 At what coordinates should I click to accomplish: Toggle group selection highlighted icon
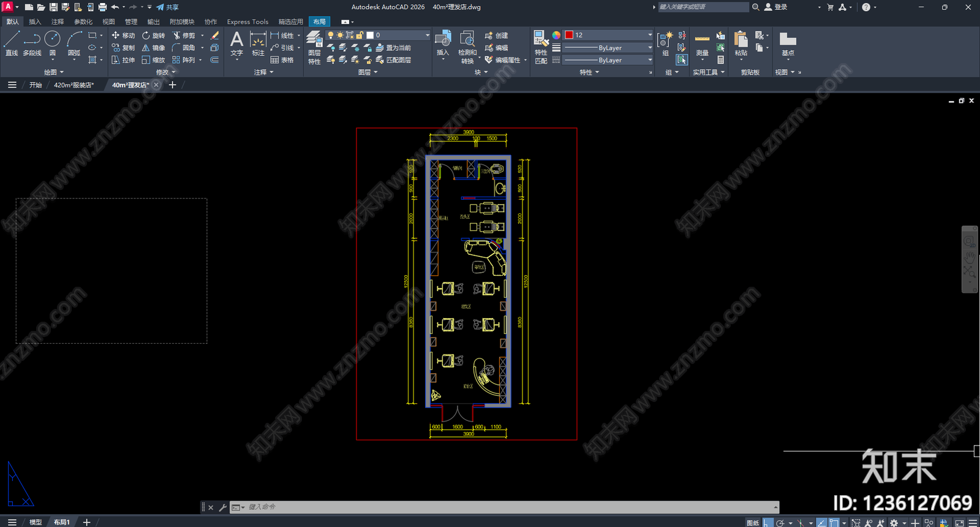click(x=682, y=59)
